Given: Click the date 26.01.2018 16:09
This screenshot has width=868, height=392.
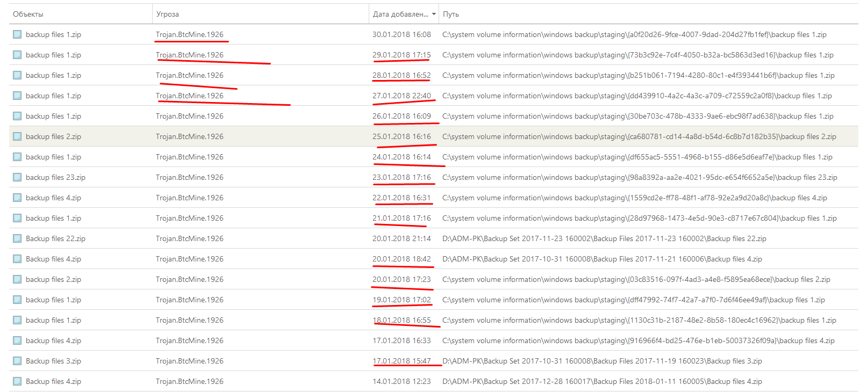Looking at the screenshot, I should 401,116.
